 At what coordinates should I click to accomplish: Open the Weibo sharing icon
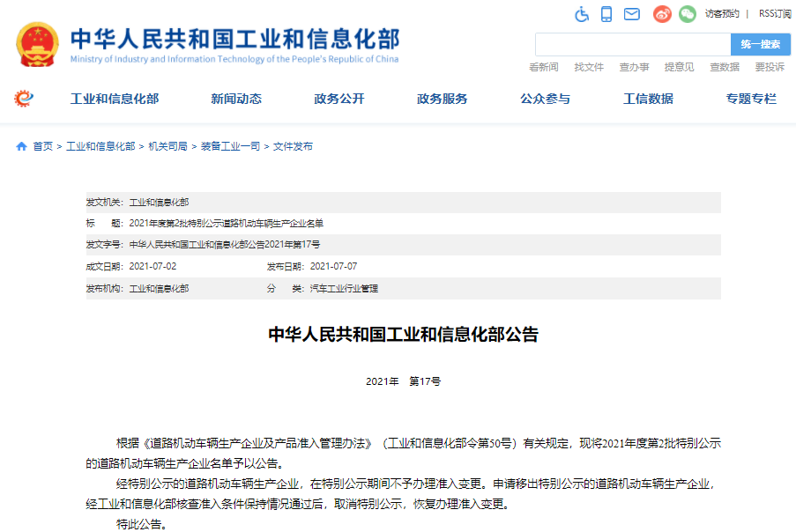pos(661,14)
